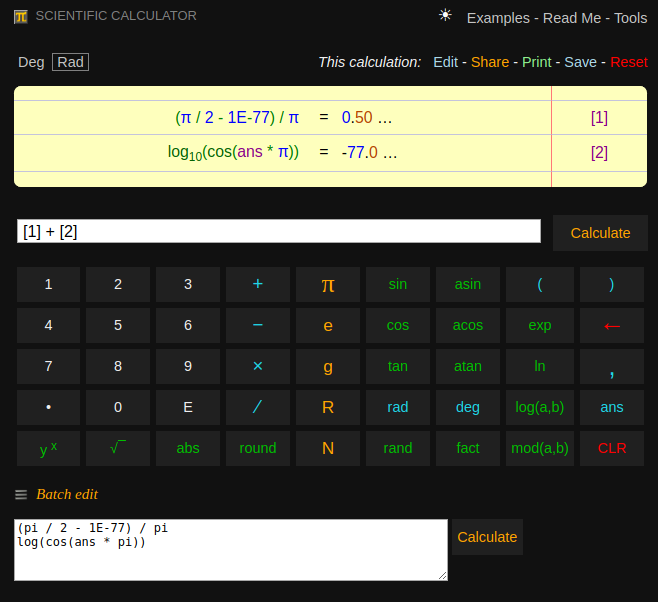The height and width of the screenshot is (602, 658).
Task: Insert the multiplication × key
Action: pos(258,366)
